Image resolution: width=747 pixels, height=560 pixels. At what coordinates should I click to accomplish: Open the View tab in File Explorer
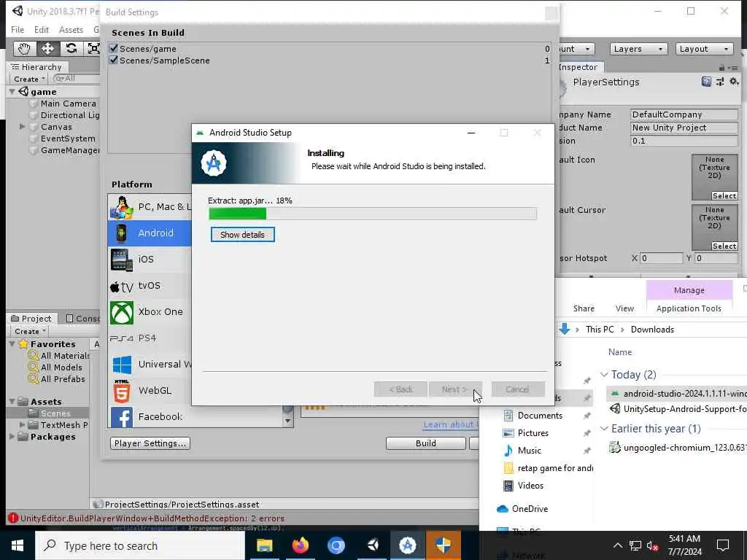click(x=624, y=308)
